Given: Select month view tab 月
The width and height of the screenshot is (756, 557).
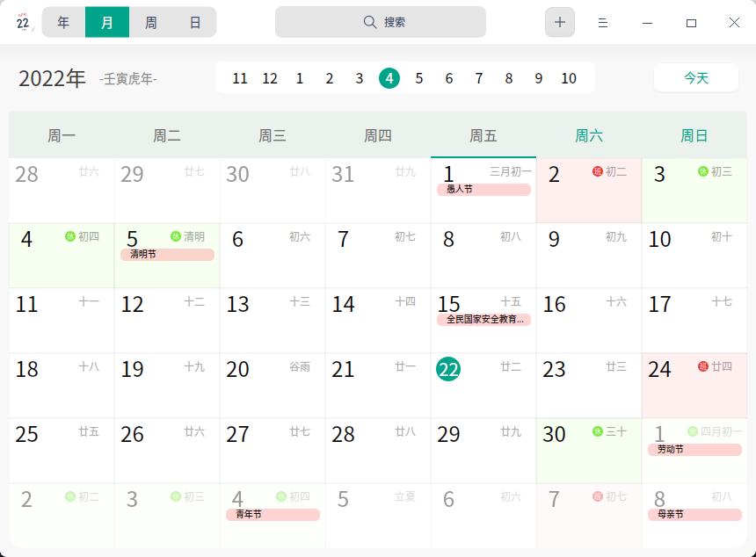Looking at the screenshot, I should pos(107,22).
